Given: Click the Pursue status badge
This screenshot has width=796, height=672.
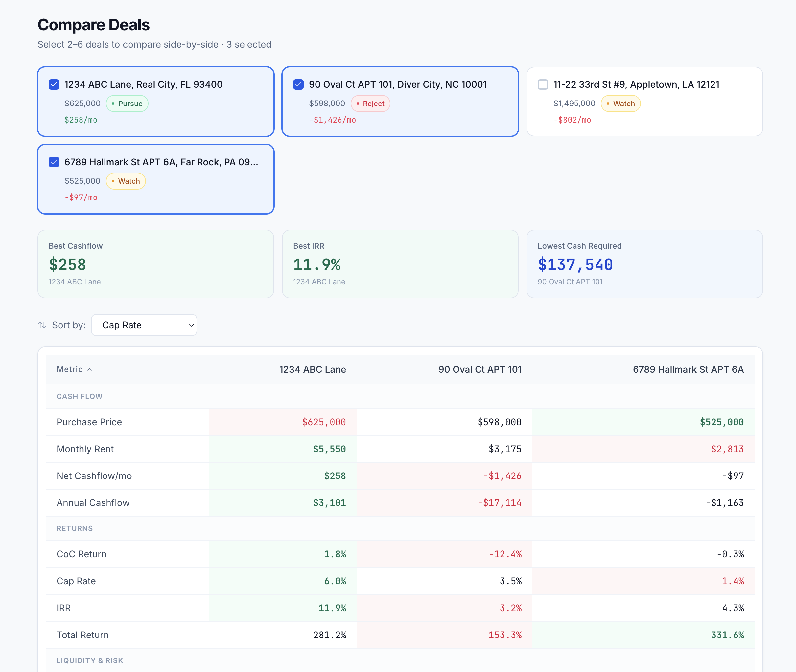Looking at the screenshot, I should click(127, 103).
